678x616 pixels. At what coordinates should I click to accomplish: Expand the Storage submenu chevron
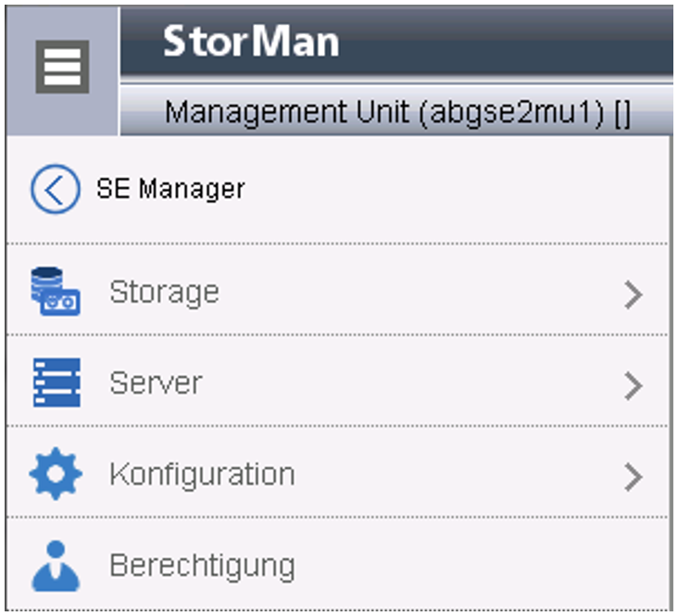pos(633,295)
